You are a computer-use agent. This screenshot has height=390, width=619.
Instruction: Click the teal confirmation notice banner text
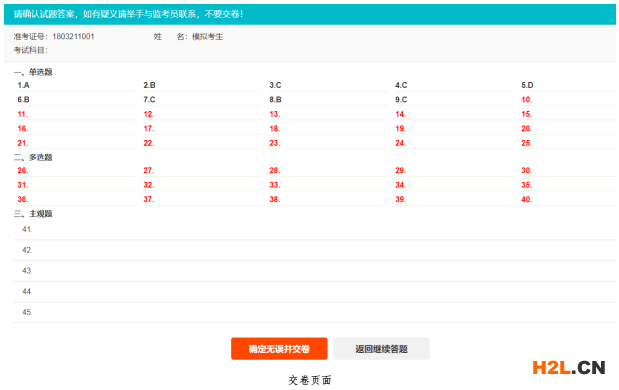(x=128, y=14)
